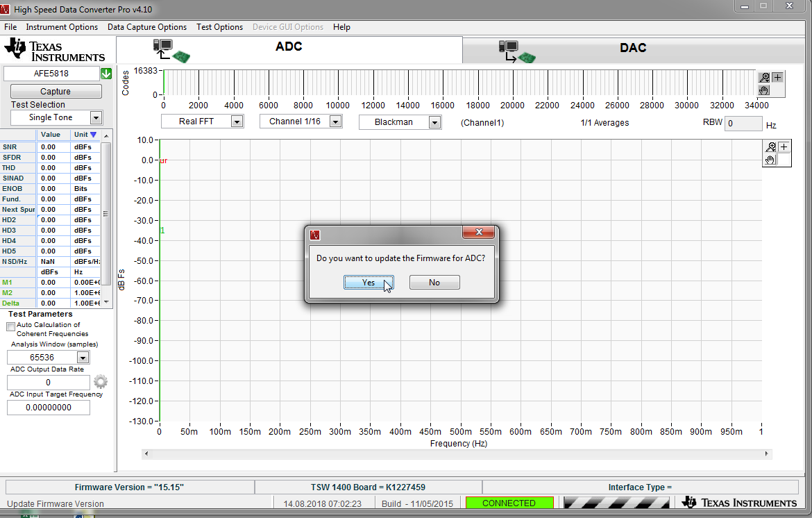Screen dimensions: 812x518
Task: Select the SINAD row label
Action: pos(17,178)
